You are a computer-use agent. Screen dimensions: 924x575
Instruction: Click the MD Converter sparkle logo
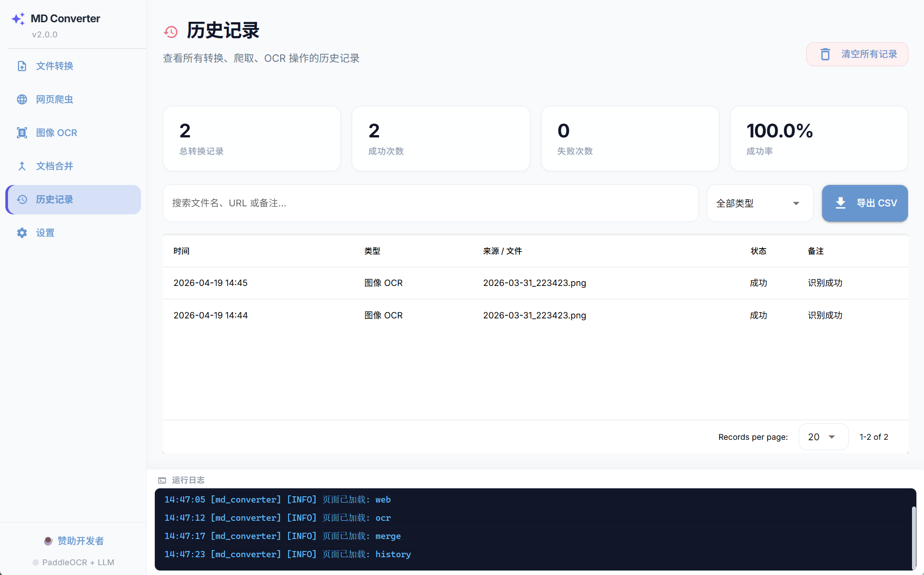18,19
